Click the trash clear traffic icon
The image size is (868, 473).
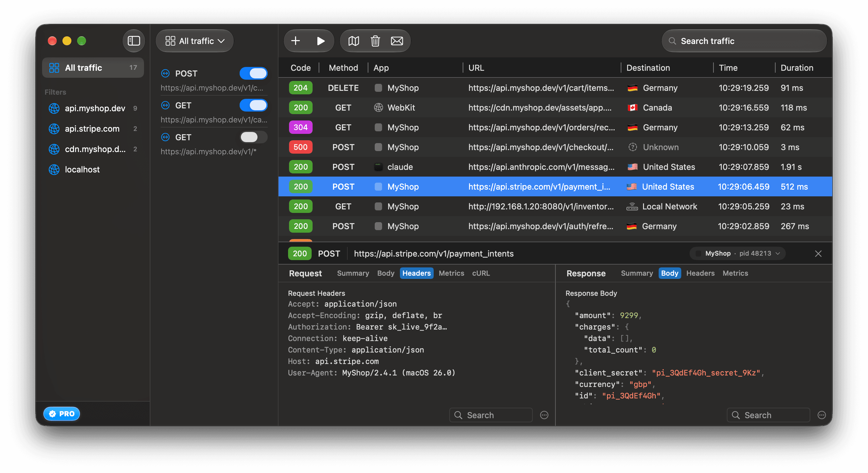[x=375, y=41]
